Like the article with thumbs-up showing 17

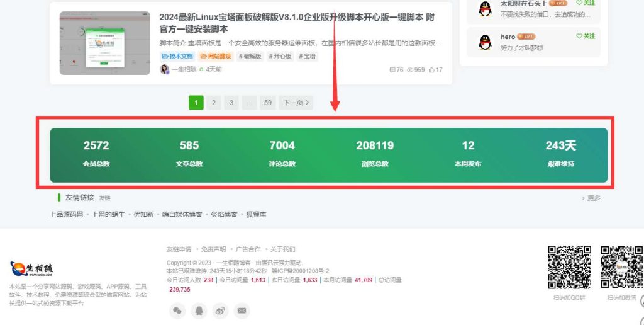tap(436, 70)
